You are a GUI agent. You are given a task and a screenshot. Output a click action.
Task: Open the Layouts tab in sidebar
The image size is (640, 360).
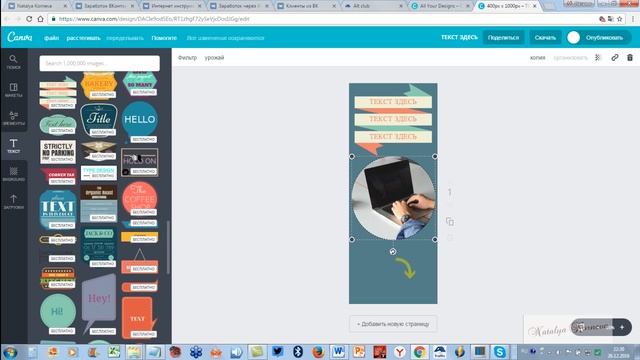[x=13, y=90]
